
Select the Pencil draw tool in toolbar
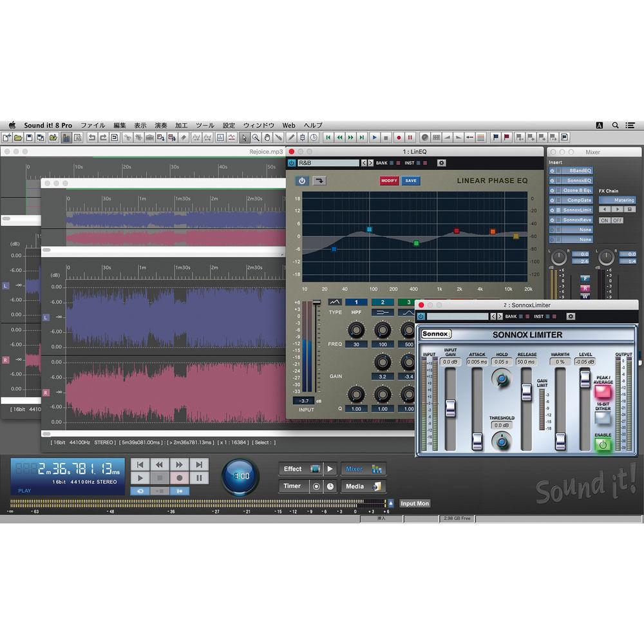(291, 137)
